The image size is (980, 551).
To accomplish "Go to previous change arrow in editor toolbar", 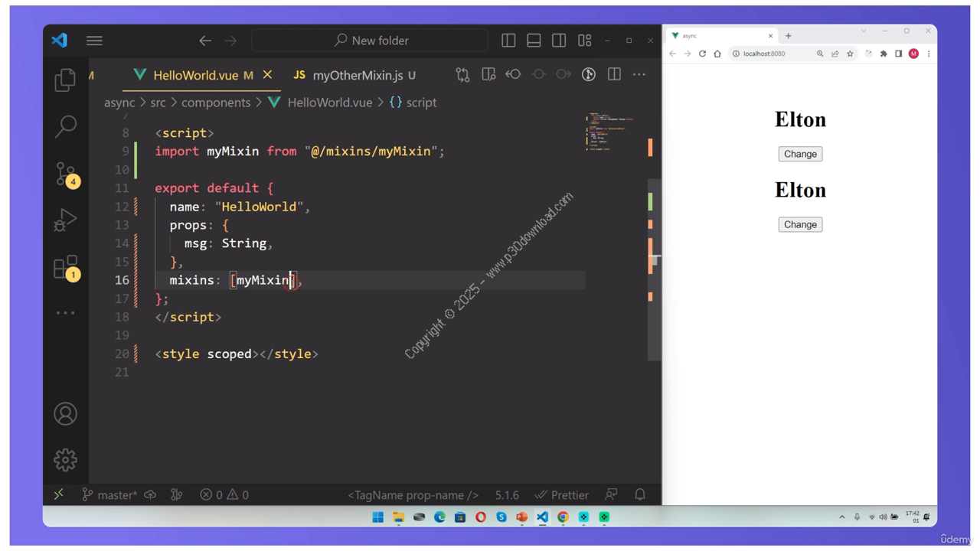I will (x=513, y=74).
